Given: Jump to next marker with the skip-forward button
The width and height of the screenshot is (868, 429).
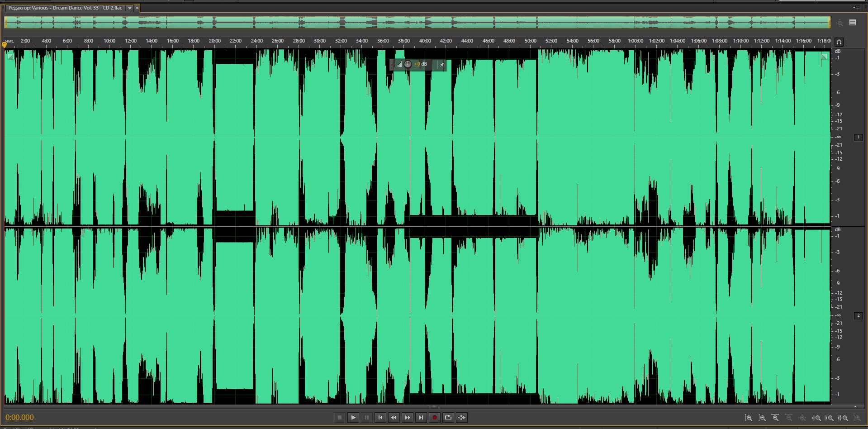Looking at the screenshot, I should pyautogui.click(x=421, y=417).
